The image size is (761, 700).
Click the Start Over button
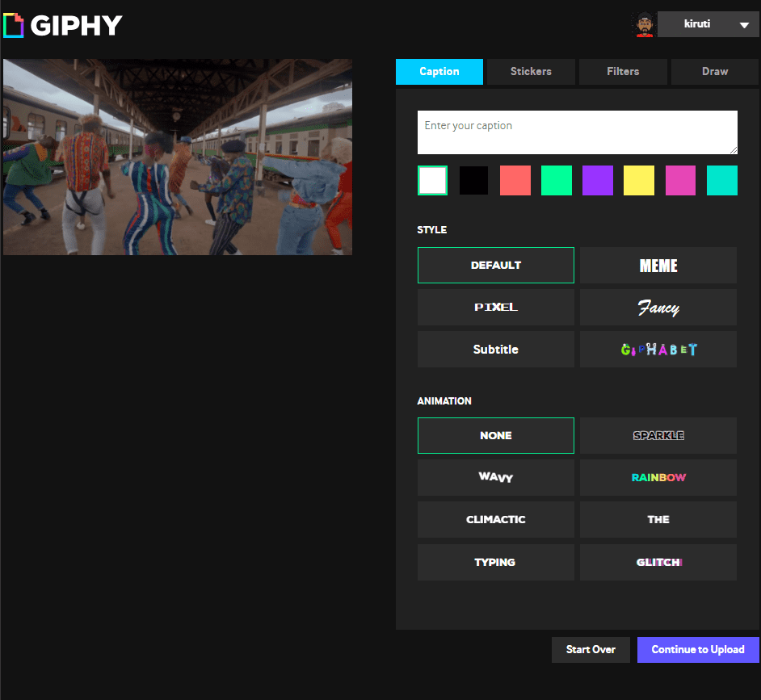pos(591,650)
